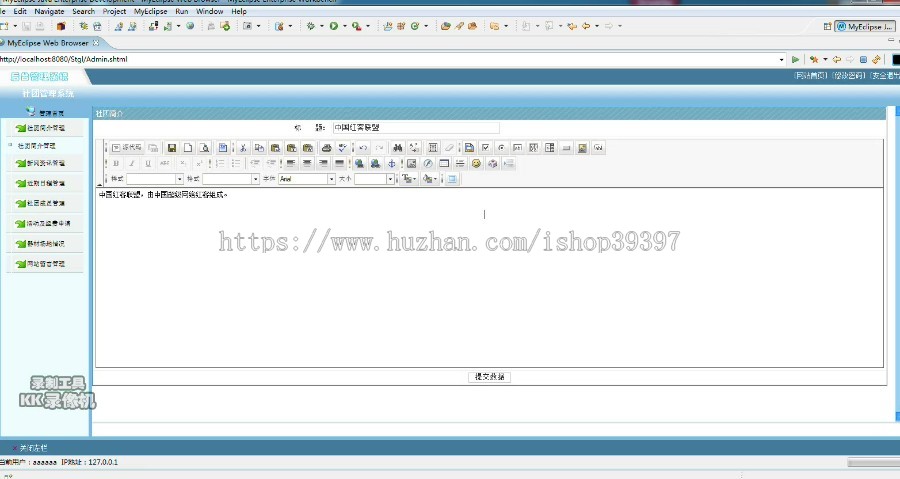Image resolution: width=900 pixels, height=479 pixels.
Task: Click the Insert Special Character icon
Action: click(492, 163)
